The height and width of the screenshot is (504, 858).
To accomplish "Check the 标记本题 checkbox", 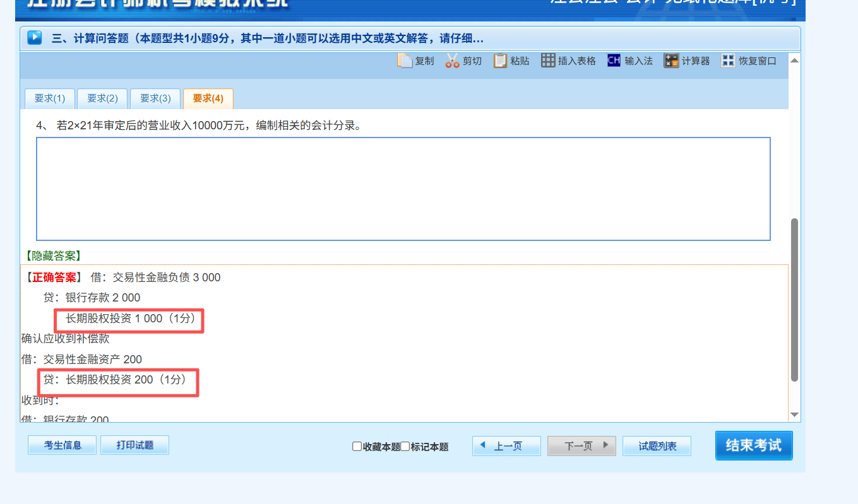I will (x=405, y=447).
